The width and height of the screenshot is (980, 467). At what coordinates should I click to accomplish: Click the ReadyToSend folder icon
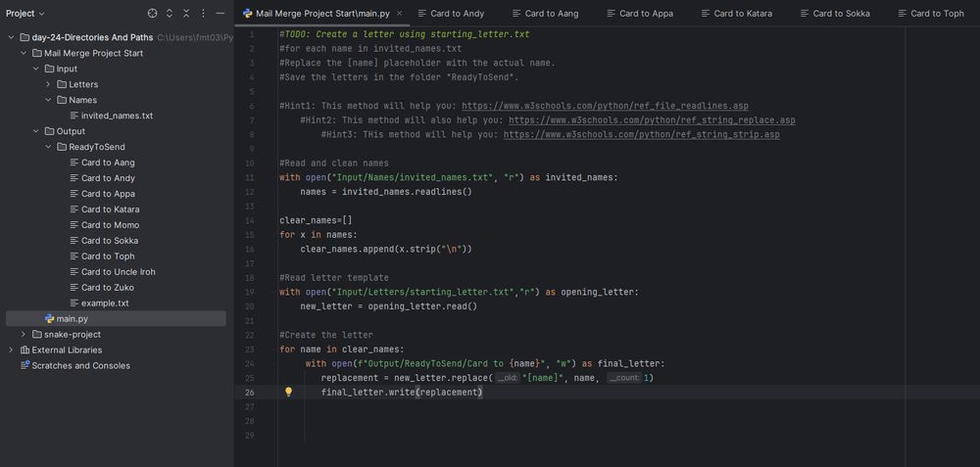tap(61, 147)
